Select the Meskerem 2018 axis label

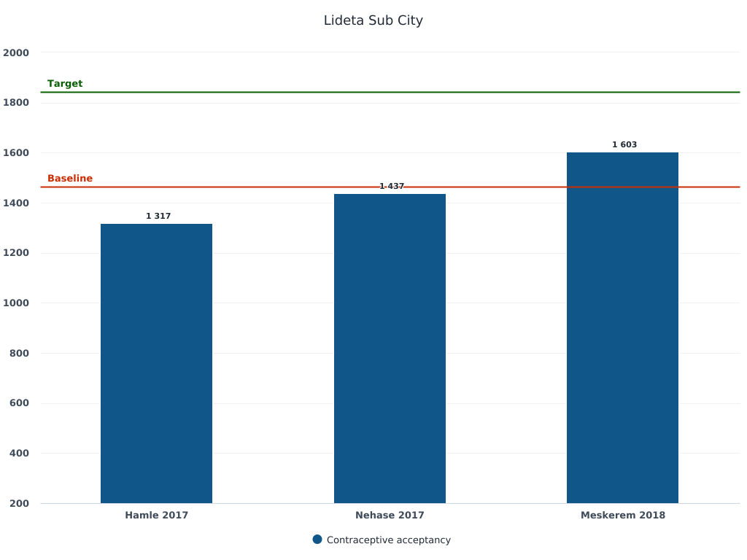tap(623, 515)
